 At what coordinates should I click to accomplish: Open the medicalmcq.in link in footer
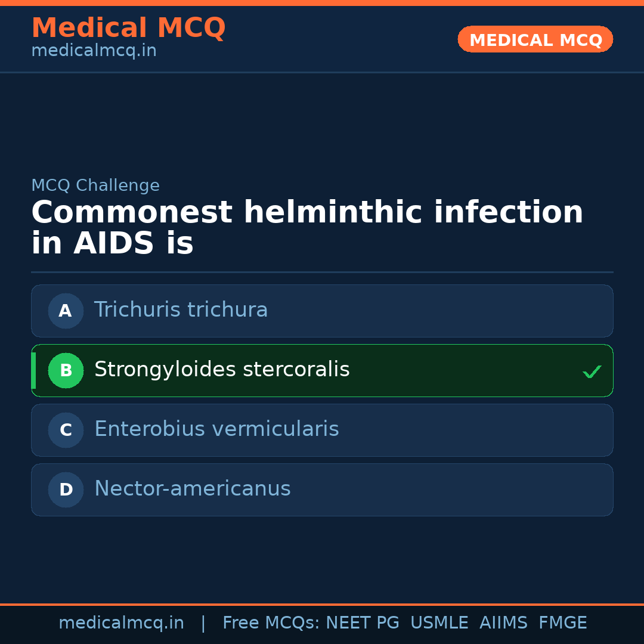coord(121,623)
